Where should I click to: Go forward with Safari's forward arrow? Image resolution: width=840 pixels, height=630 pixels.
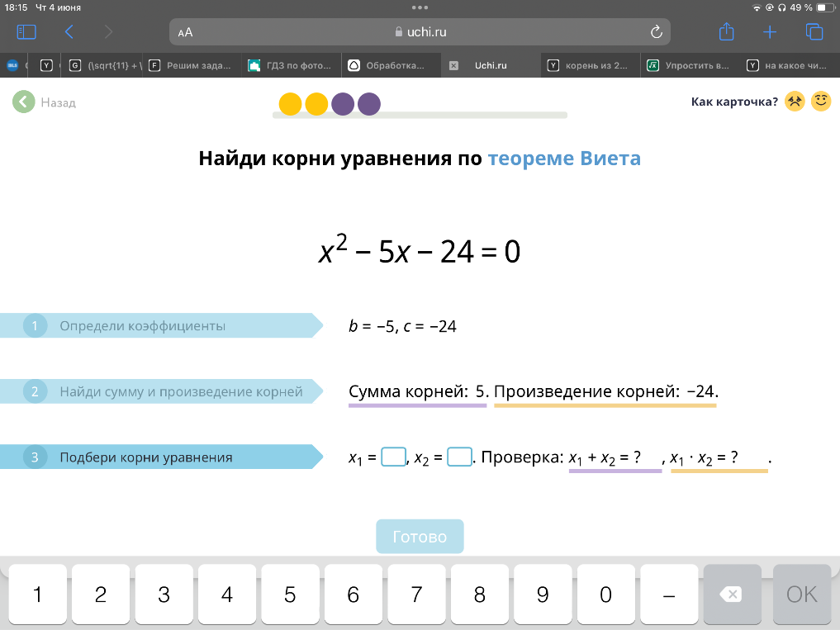tap(108, 32)
